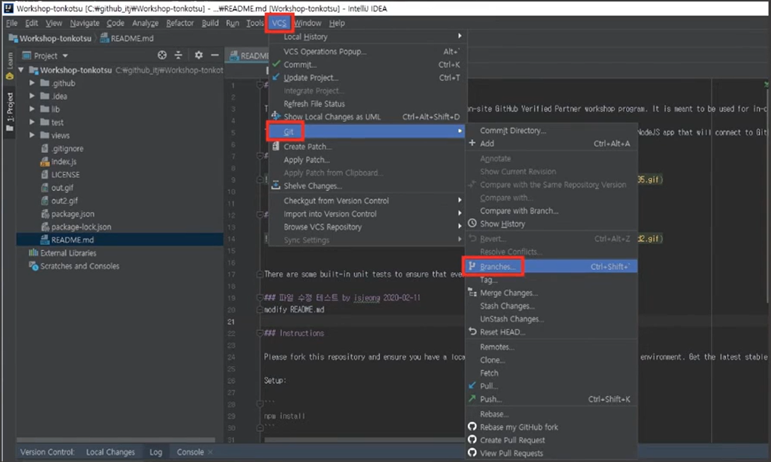Viewport: 771px width, 462px height.
Task: Open the Edit menu
Action: coord(31,23)
